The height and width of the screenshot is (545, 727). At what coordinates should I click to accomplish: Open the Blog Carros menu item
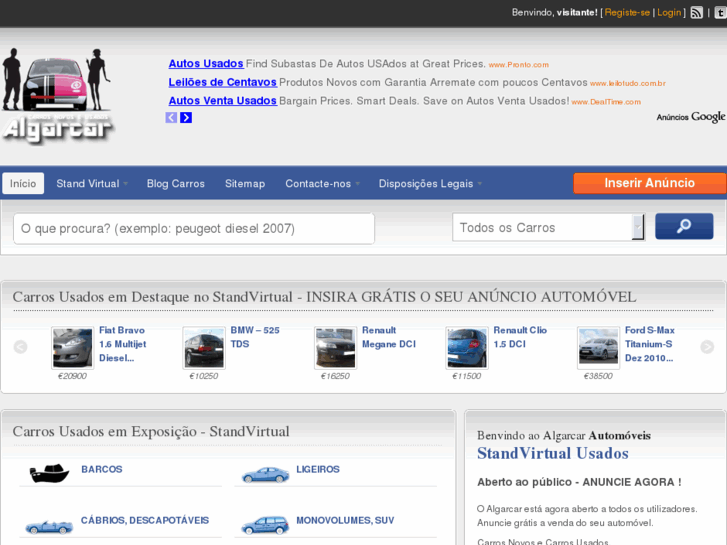(176, 184)
